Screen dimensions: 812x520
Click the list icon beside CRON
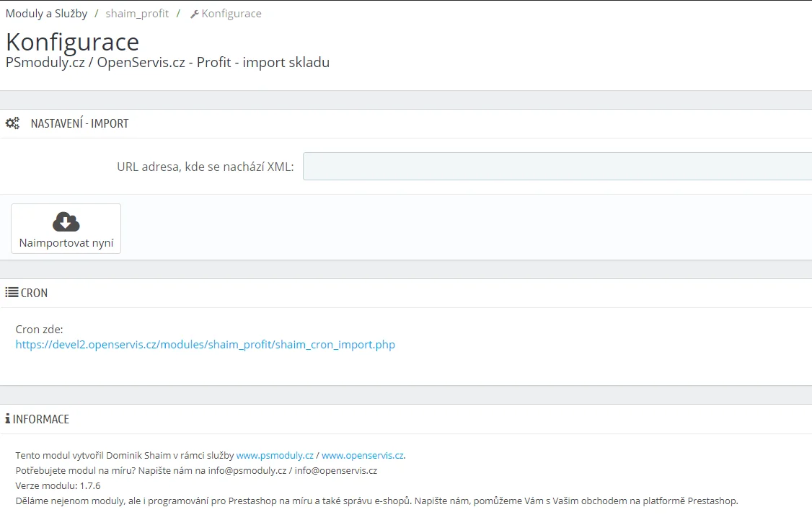click(12, 293)
